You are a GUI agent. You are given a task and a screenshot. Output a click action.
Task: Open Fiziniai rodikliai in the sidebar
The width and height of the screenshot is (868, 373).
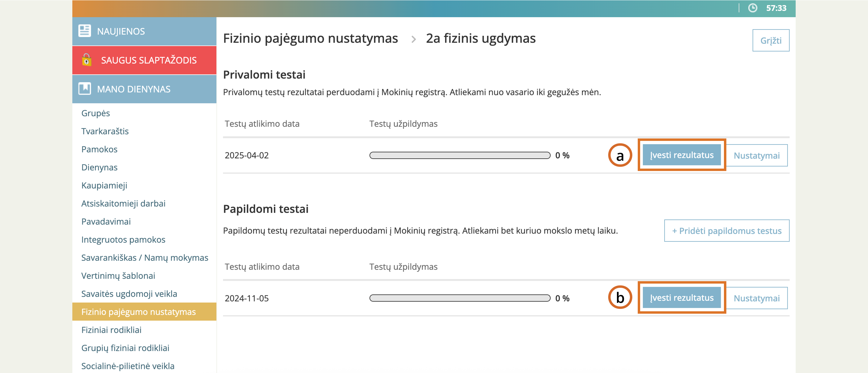[x=111, y=330]
